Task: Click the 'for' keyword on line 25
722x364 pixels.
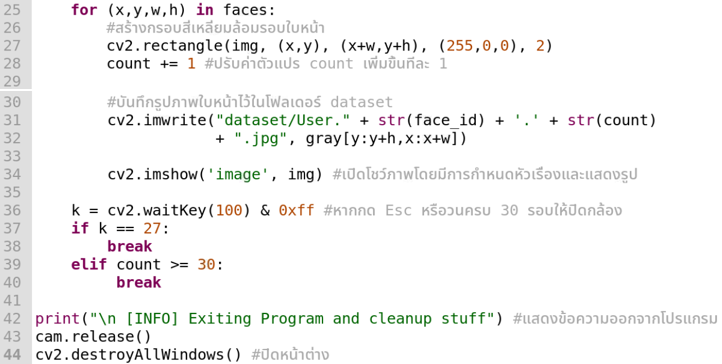Action: click(x=84, y=10)
